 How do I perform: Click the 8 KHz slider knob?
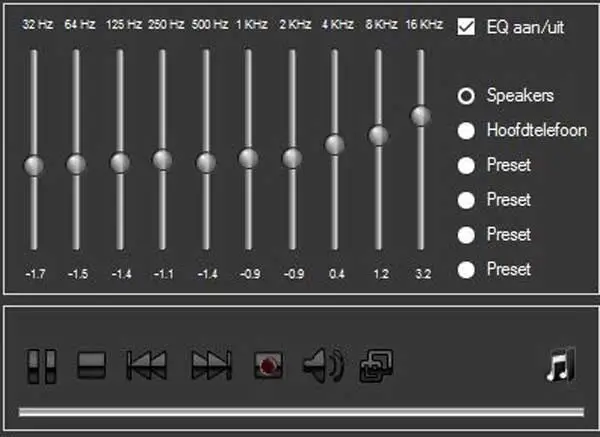click(378, 135)
